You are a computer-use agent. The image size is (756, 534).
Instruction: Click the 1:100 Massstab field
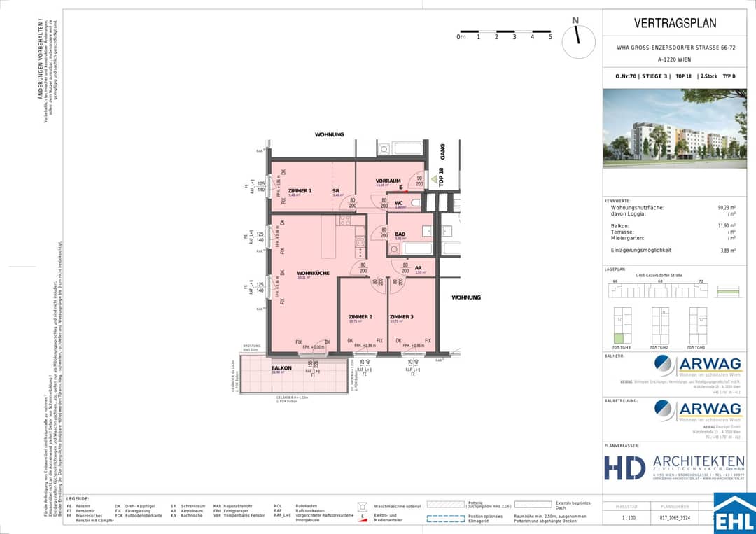coord(628,518)
